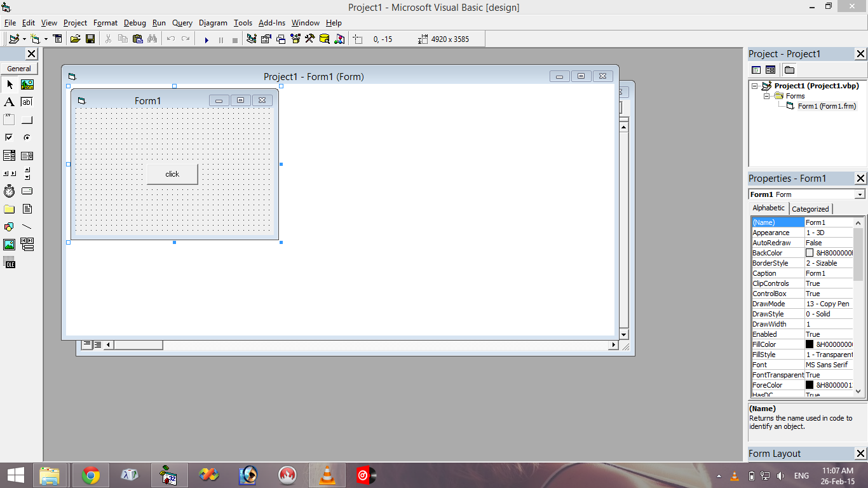Click the Toolbox hammer-and-wrench toolbar icon

[310, 39]
